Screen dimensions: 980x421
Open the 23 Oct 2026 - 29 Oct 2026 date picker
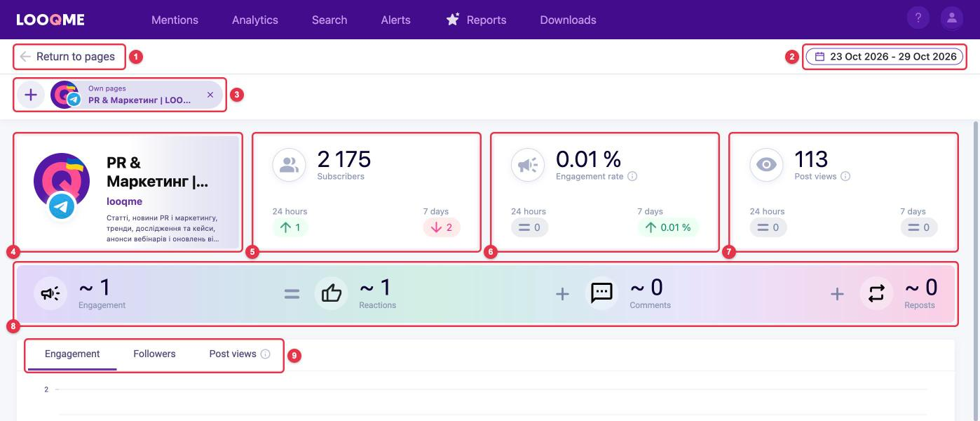885,57
